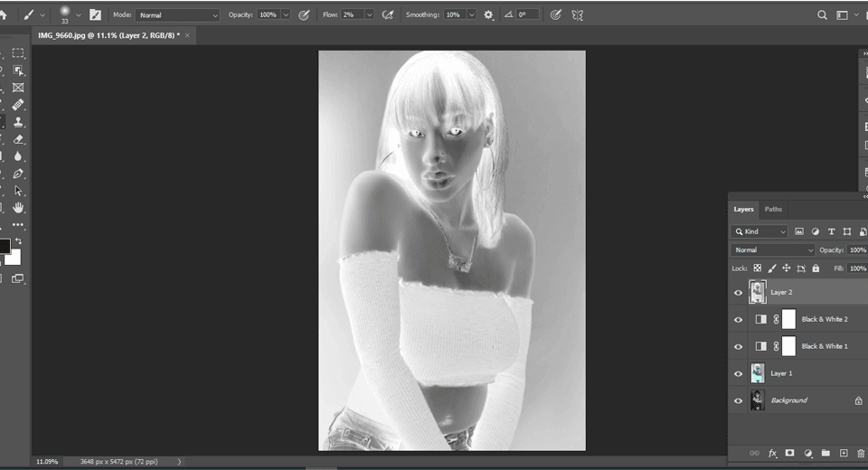Image resolution: width=868 pixels, height=470 pixels.
Task: Hide Layer 1 visibility eye
Action: (x=739, y=374)
